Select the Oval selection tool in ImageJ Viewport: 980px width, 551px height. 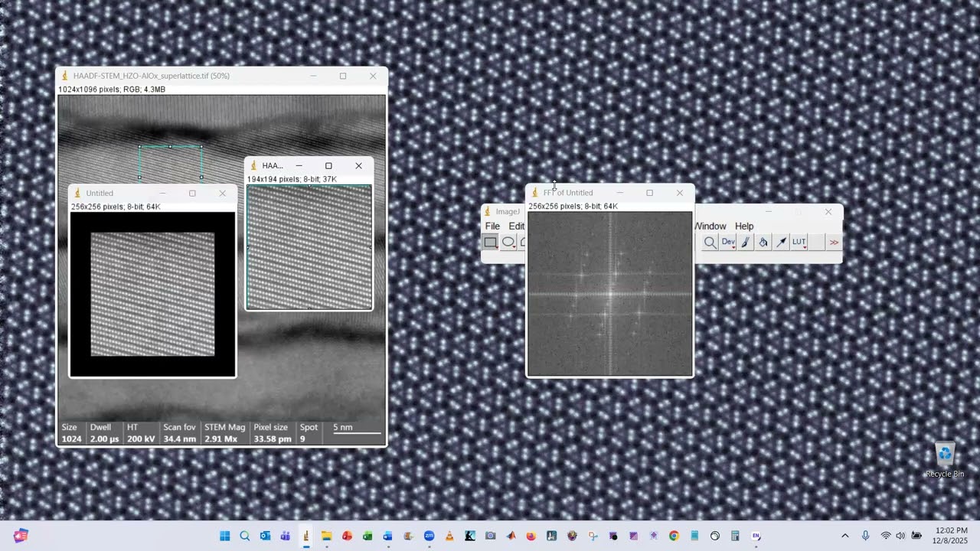[x=508, y=242]
